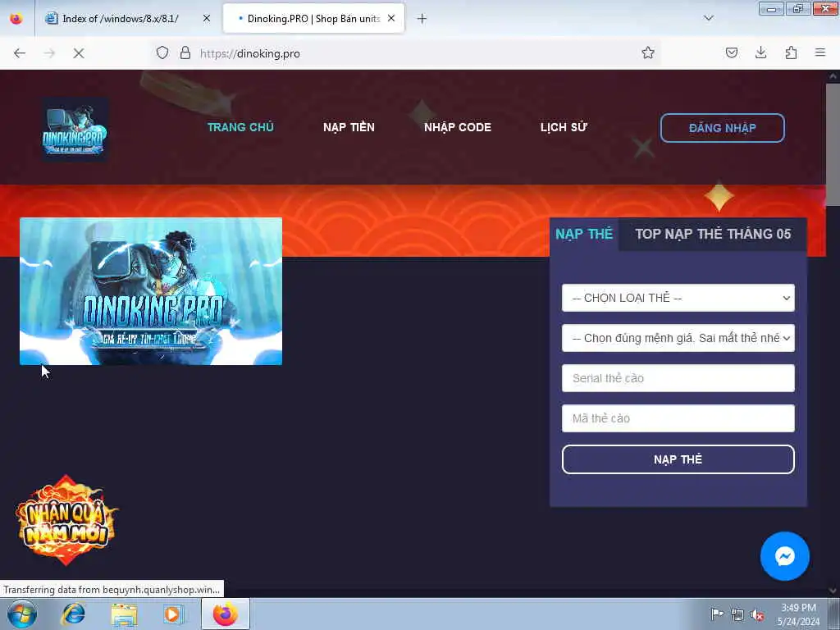Open a new tab with plus button
The image size is (840, 630).
pos(422,19)
